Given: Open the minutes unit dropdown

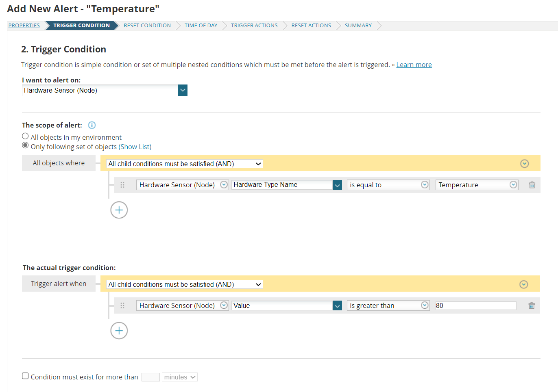Looking at the screenshot, I should click(x=180, y=377).
